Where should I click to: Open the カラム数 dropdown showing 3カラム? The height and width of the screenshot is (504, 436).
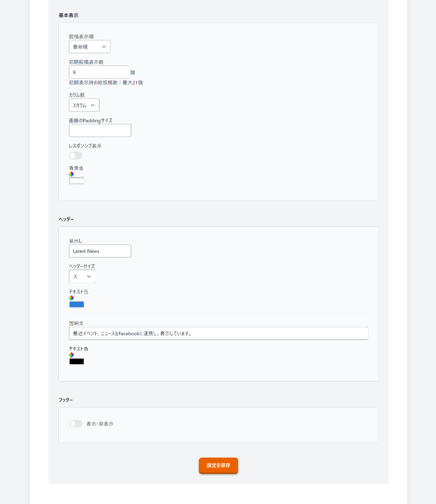pos(84,105)
